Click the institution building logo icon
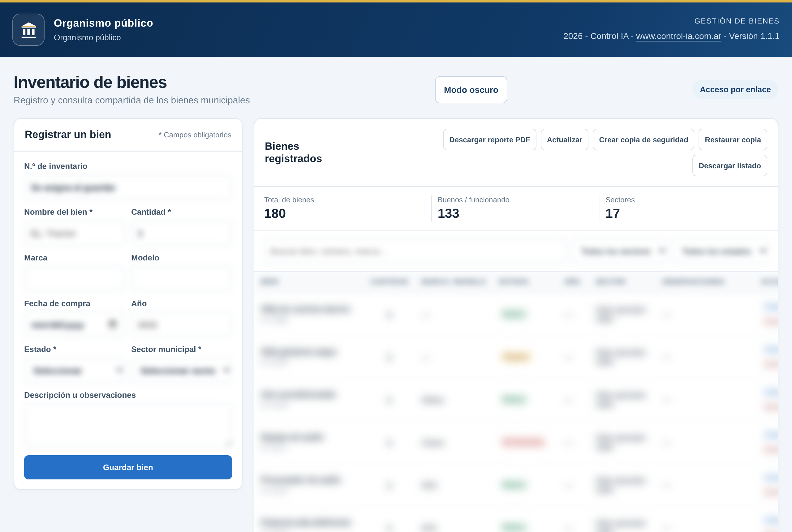 pyautogui.click(x=28, y=30)
